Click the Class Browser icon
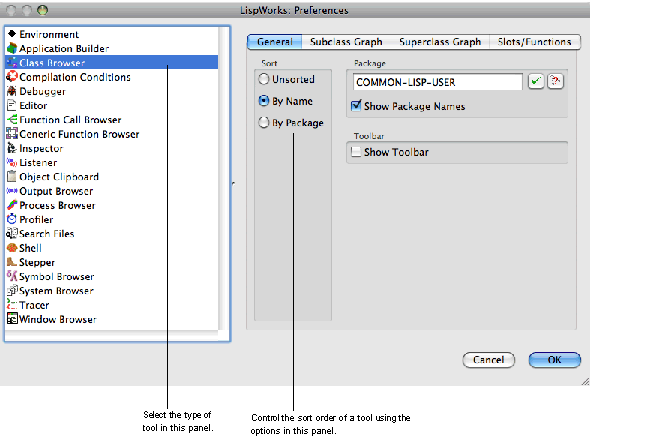Image resolution: width=649 pixels, height=445 pixels. tap(12, 63)
